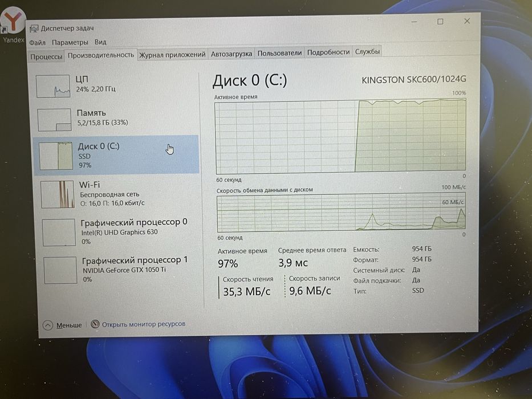Switch to the 'Пользователи' tab
The image size is (532, 399).
click(x=279, y=53)
